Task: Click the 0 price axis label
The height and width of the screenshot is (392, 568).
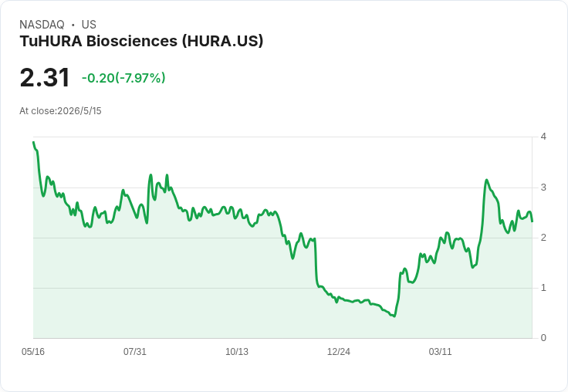Action: [x=543, y=338]
